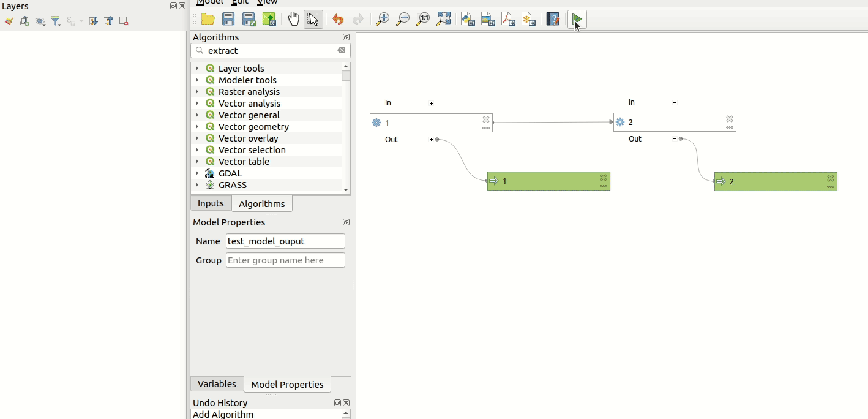Export the model as SVG
Viewport: 868px width, 419px height.
coord(528,20)
